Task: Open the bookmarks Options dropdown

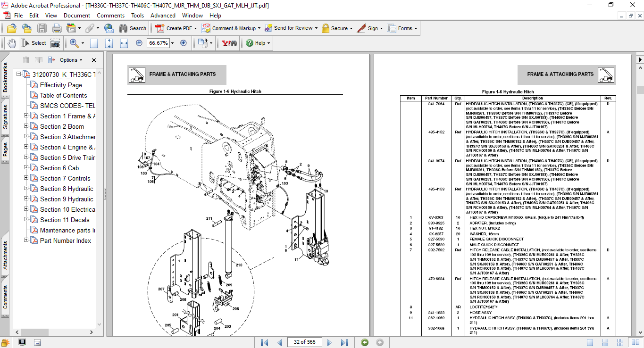Action: click(71, 60)
